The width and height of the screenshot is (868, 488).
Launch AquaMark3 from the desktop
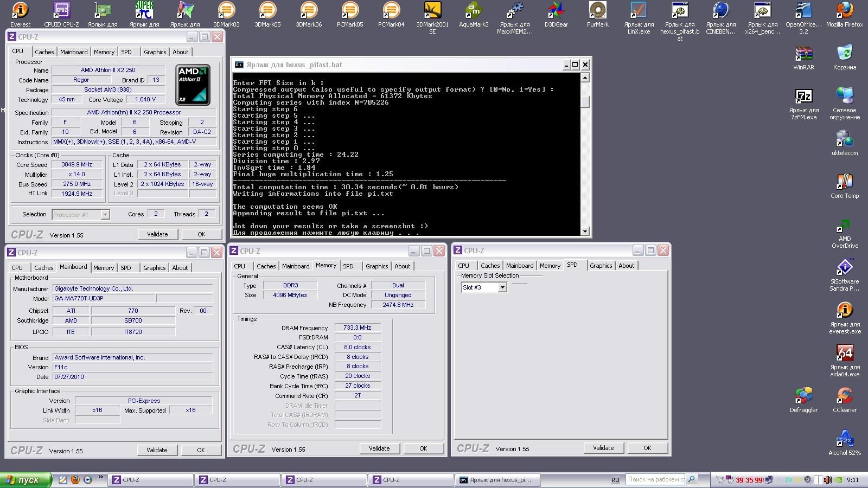pyautogui.click(x=474, y=14)
